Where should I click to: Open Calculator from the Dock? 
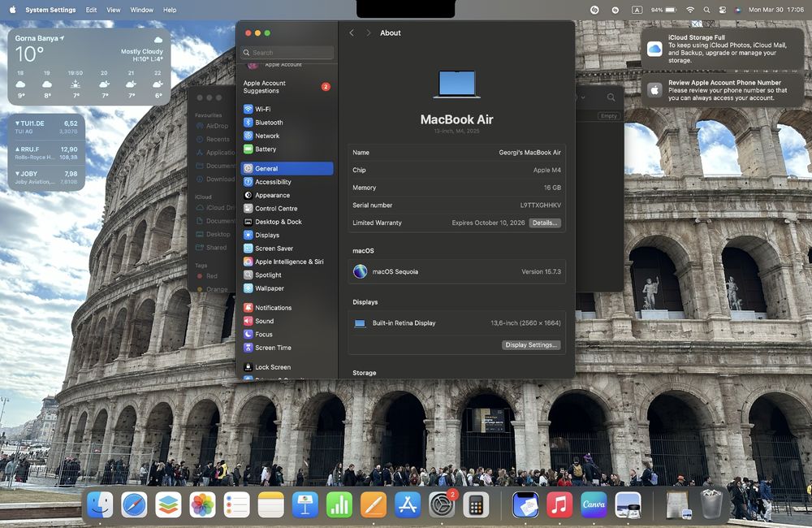point(476,504)
